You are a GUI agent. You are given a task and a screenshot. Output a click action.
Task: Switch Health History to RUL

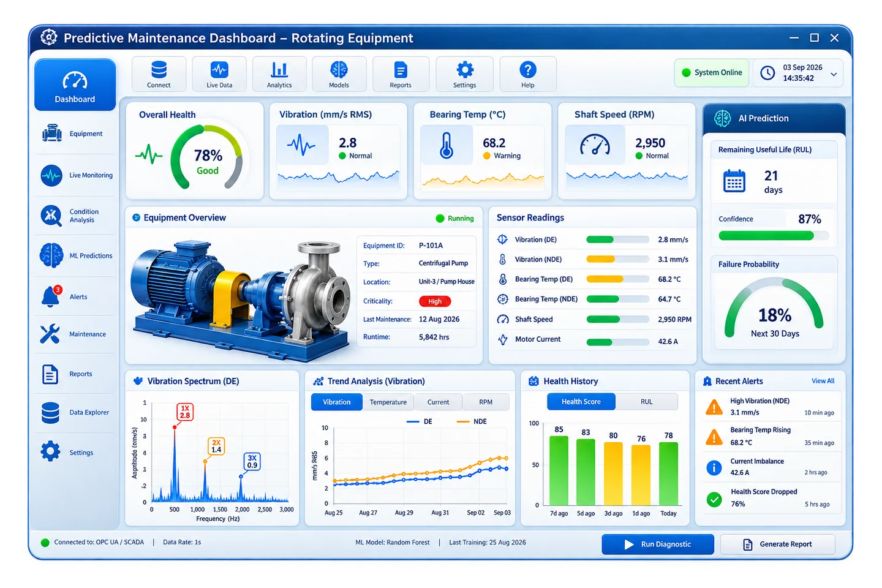[647, 402]
